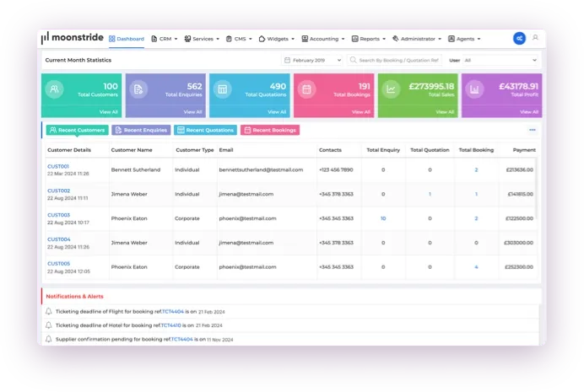584x392 pixels.
Task: Click Total Booking value 2 for CUST001
Action: [x=476, y=169]
